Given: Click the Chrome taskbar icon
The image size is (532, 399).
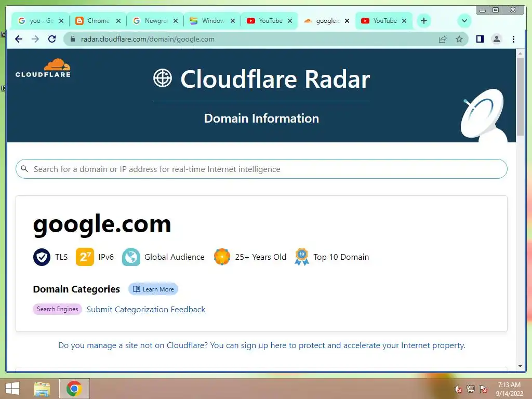Looking at the screenshot, I should tap(74, 389).
